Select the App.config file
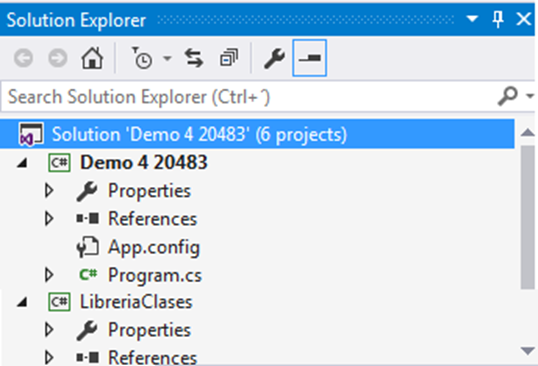The width and height of the screenshot is (538, 366). [154, 247]
